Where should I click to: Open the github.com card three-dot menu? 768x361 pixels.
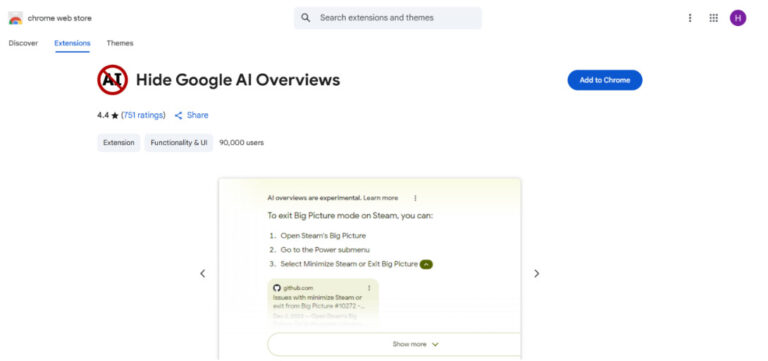pos(369,288)
